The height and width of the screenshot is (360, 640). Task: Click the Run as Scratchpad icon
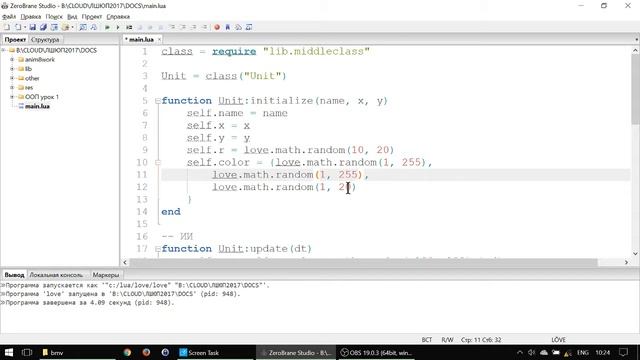point(129,27)
